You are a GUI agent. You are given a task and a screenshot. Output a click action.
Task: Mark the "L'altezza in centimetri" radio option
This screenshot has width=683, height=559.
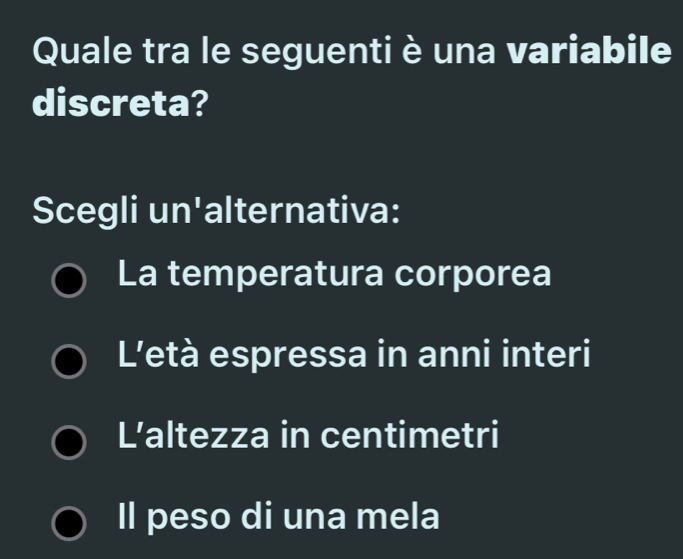coord(69,443)
